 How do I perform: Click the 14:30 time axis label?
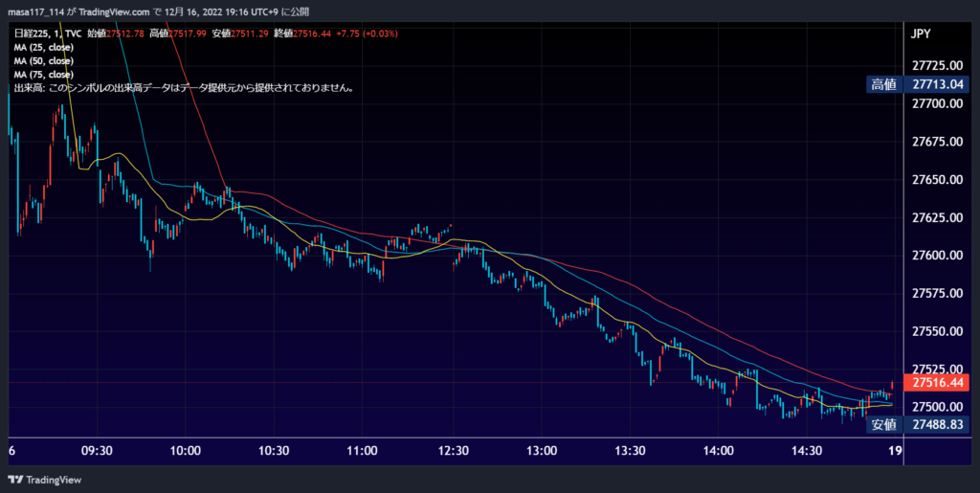click(807, 451)
